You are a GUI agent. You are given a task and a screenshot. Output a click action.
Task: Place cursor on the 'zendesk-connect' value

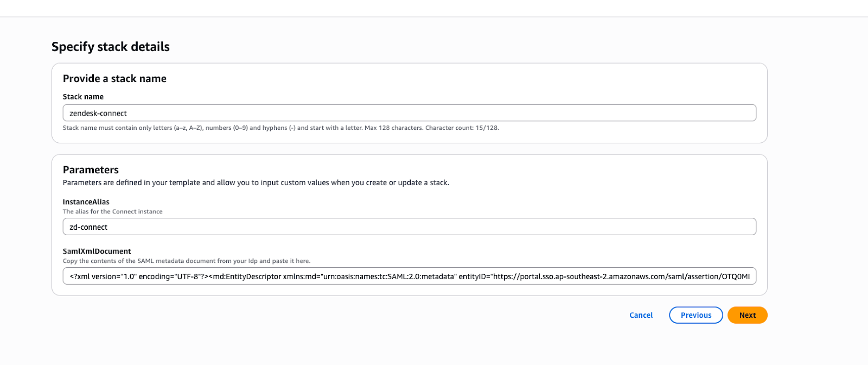98,114
